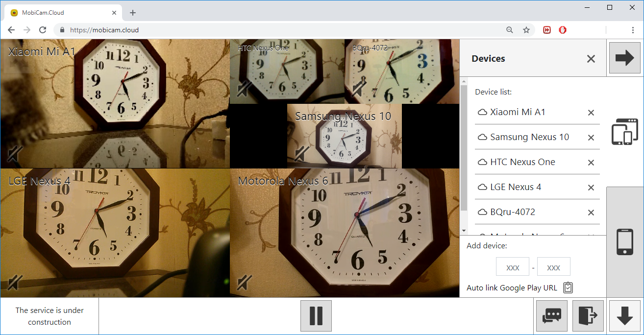Close the Devices panel
644x335 pixels.
(591, 59)
